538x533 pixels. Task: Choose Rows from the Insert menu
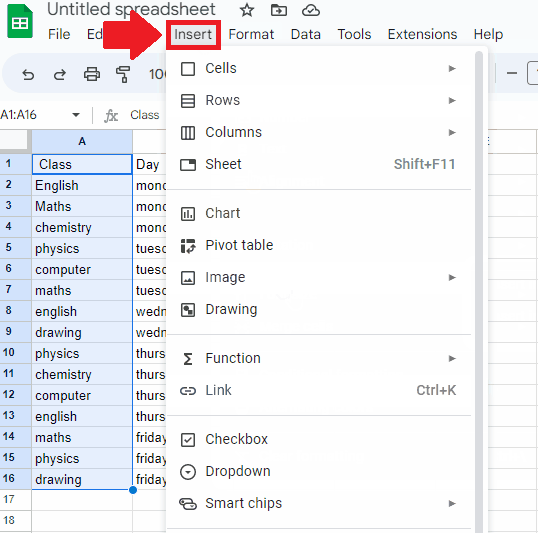pyautogui.click(x=318, y=101)
